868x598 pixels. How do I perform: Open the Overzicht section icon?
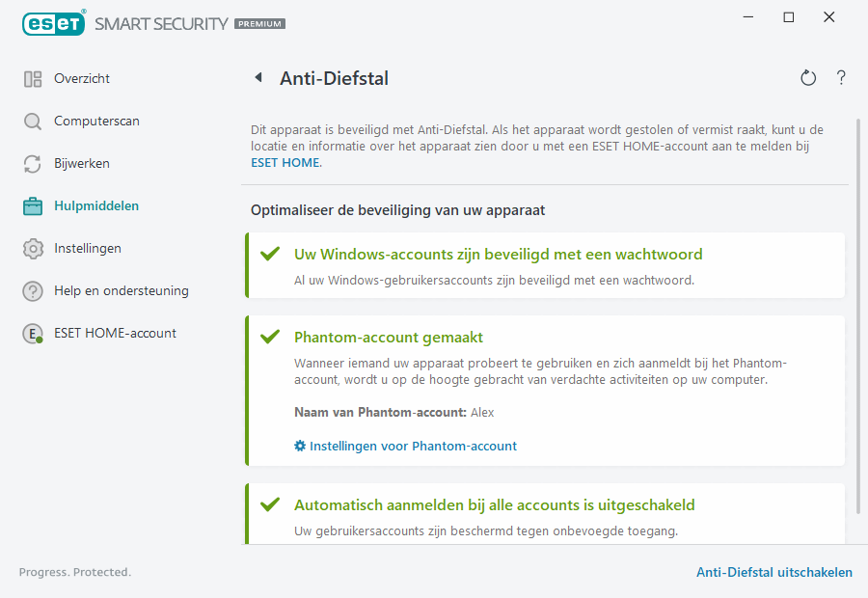coord(32,78)
